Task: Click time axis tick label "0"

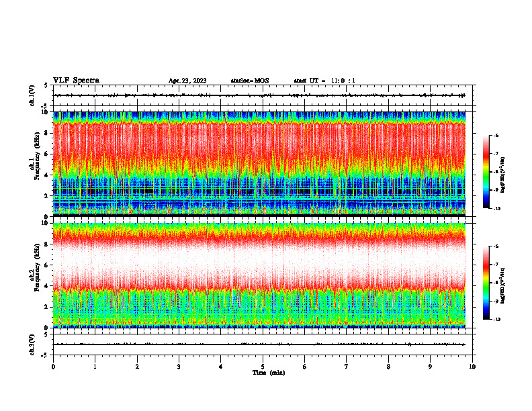Action: (53, 367)
